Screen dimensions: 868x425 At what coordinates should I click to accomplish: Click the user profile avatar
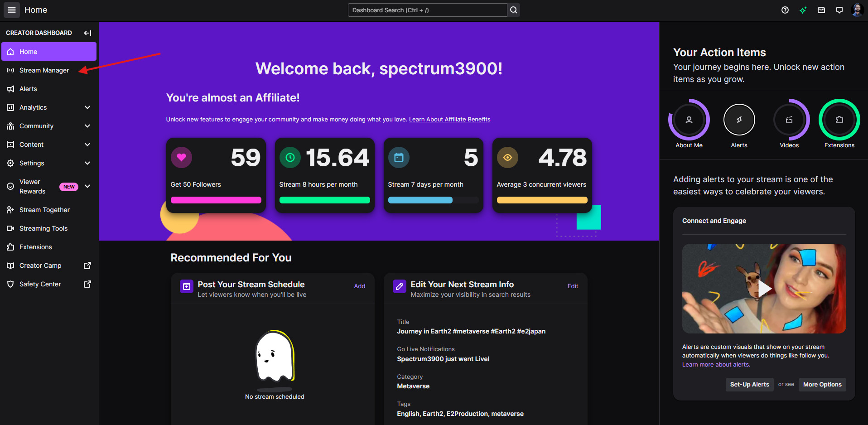(x=857, y=10)
